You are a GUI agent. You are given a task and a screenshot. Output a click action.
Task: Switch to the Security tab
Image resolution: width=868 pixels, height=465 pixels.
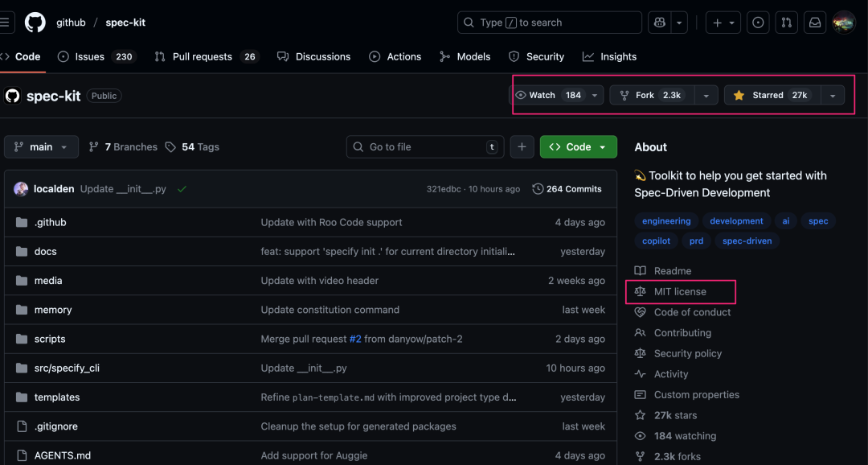536,56
